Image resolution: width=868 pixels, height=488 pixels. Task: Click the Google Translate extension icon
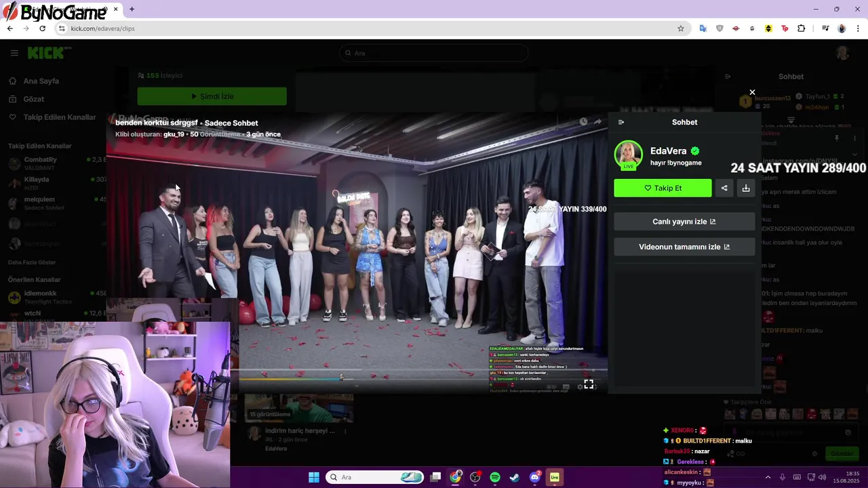coord(703,28)
